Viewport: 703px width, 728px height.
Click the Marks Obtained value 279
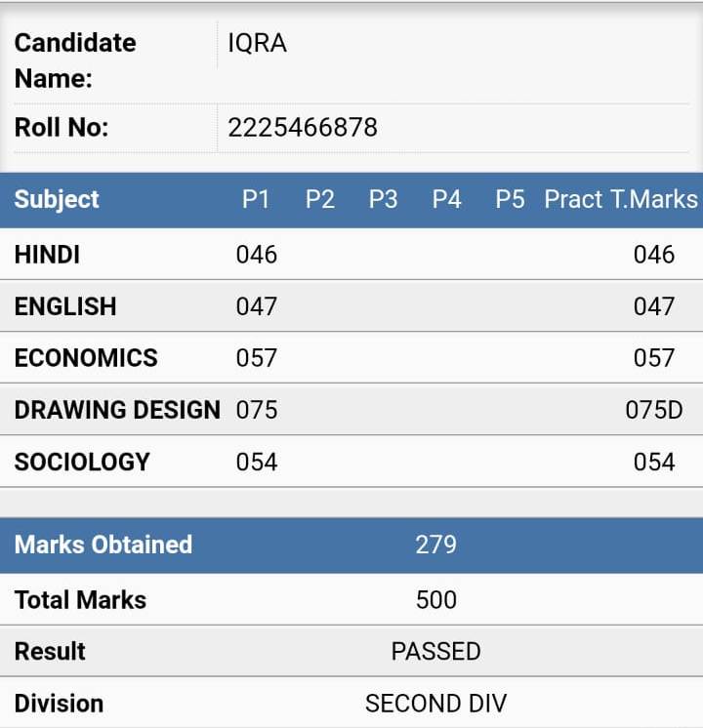click(x=435, y=545)
